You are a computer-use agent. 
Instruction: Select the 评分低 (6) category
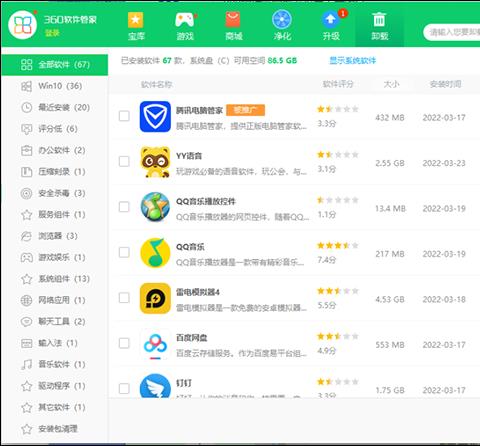click(55, 129)
